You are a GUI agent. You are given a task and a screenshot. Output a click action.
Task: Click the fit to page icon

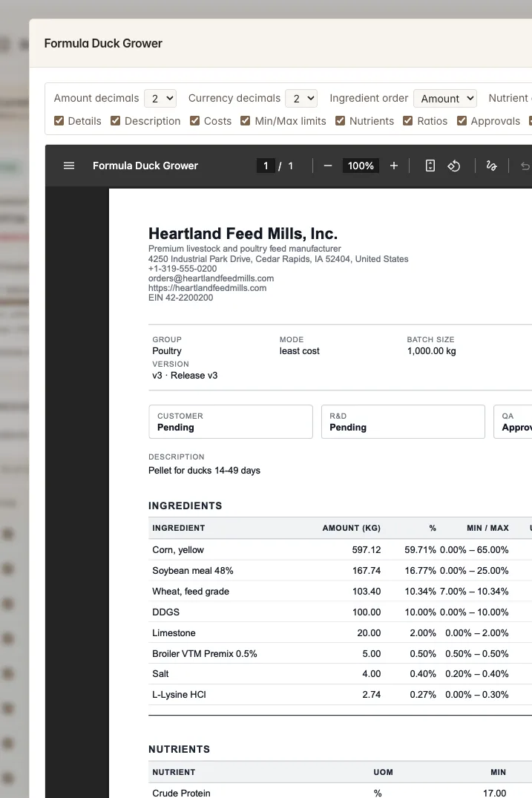coord(430,166)
